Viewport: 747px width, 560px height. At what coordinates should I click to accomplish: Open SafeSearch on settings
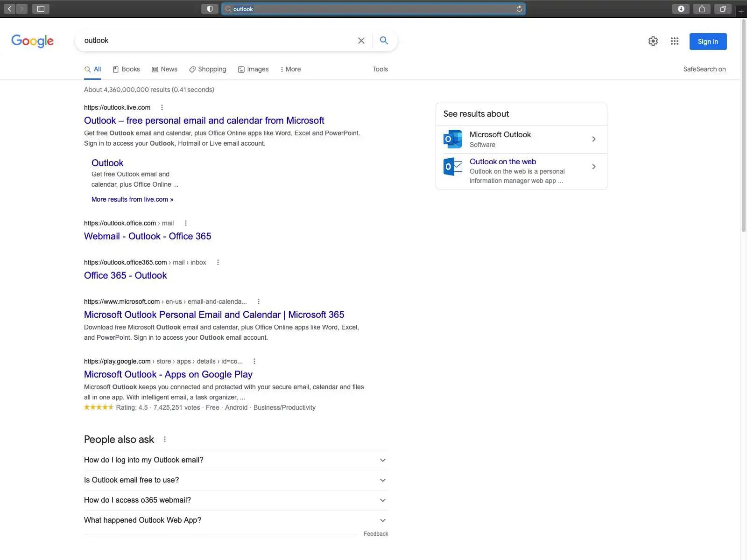pyautogui.click(x=705, y=69)
